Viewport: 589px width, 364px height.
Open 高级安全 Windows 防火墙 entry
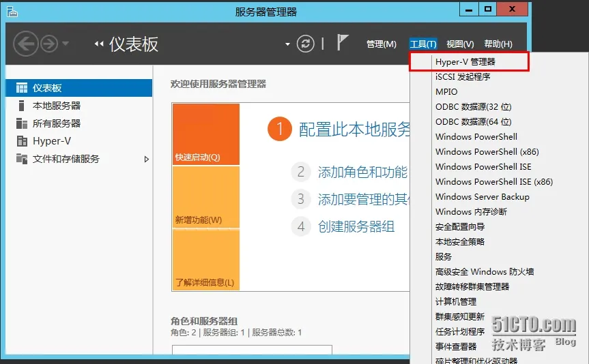coord(485,272)
